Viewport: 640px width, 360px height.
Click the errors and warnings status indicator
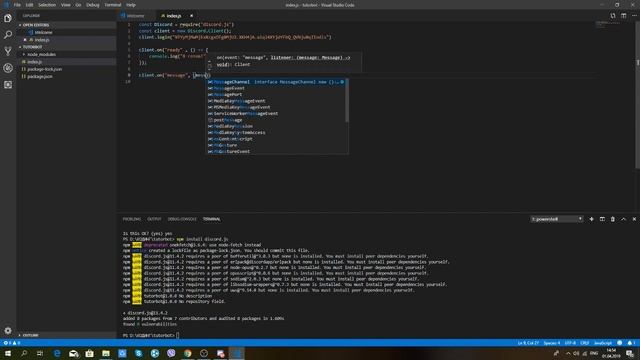pos(11,343)
